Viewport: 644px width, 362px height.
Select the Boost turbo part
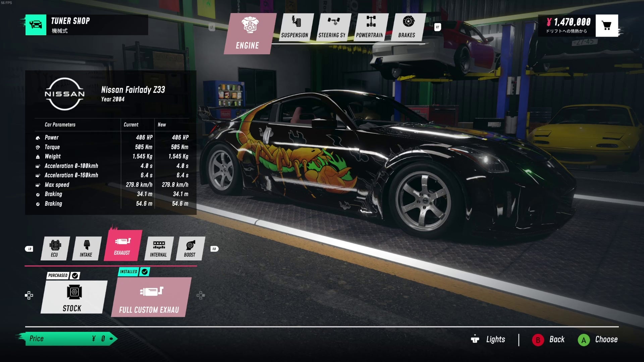tap(190, 248)
